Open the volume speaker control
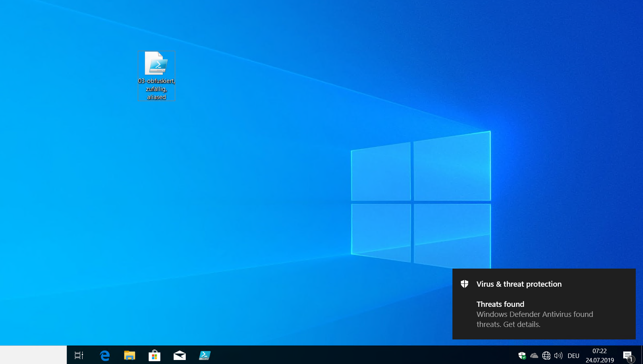The width and height of the screenshot is (643, 364). [558, 356]
